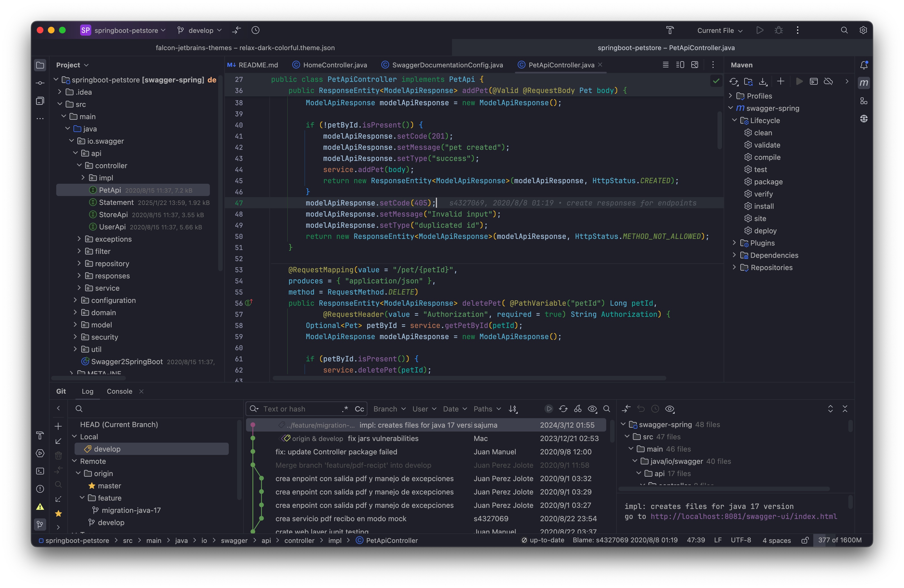Execute a Maven goal with the play icon
This screenshot has height=588, width=904.
pyautogui.click(x=799, y=81)
